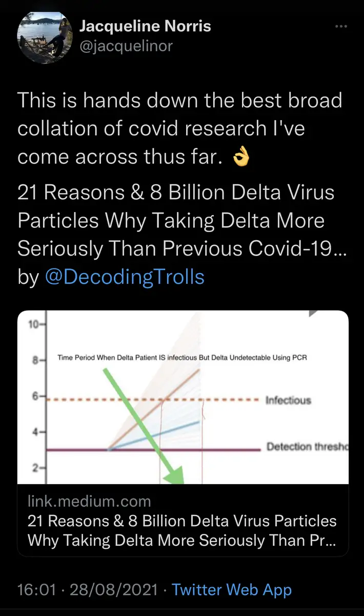This screenshot has height=616, width=364.
Task: Open the three-dot more options menu
Action: [x=340, y=27]
